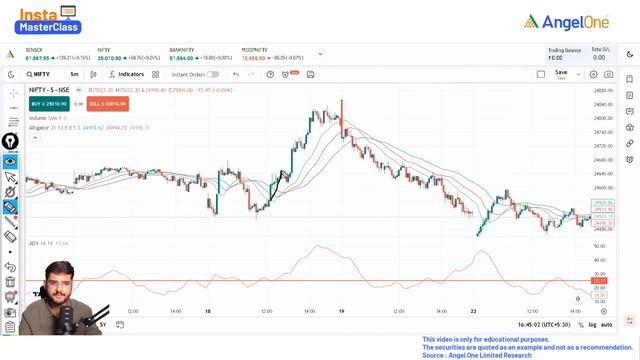
Task: Open the go-to-date calendar icon
Action: tap(120, 325)
